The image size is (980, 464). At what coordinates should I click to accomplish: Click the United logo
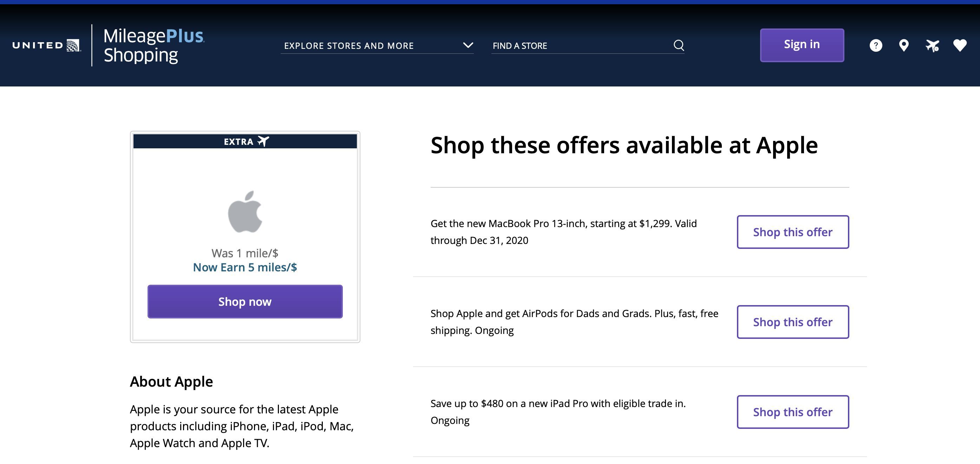tap(46, 45)
